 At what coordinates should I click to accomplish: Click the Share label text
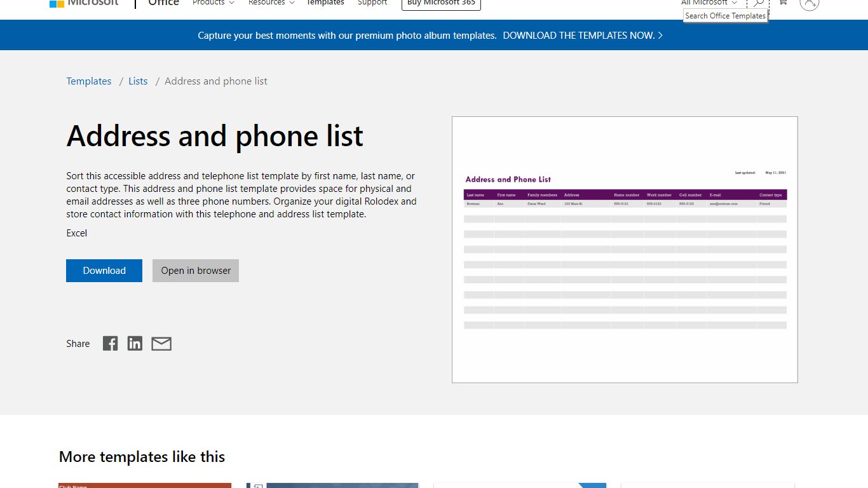pyautogui.click(x=78, y=344)
